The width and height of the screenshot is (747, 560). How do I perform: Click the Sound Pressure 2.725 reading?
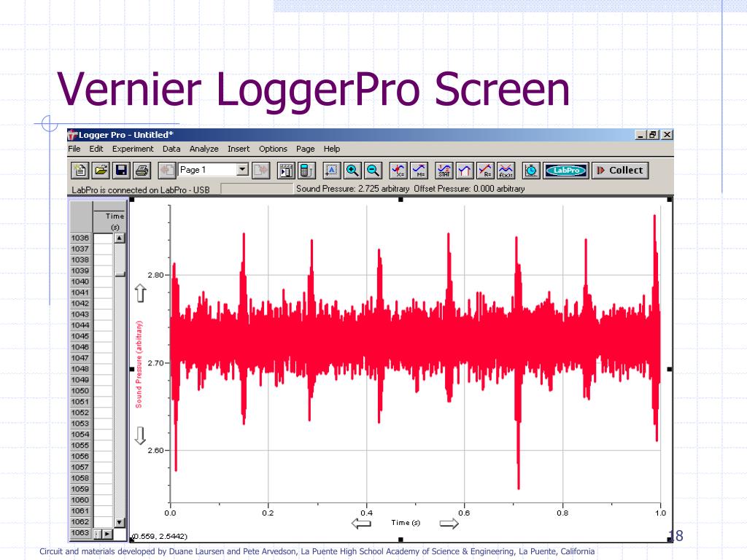point(352,189)
